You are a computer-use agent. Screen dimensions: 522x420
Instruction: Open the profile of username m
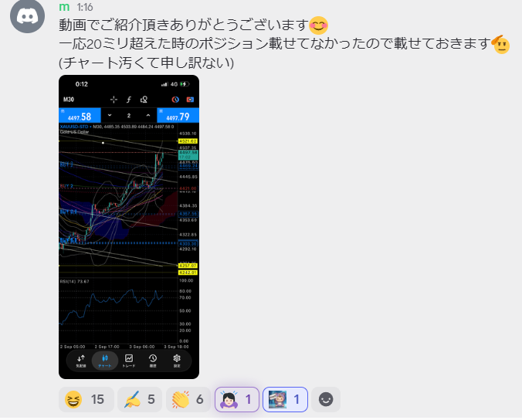[64, 7]
